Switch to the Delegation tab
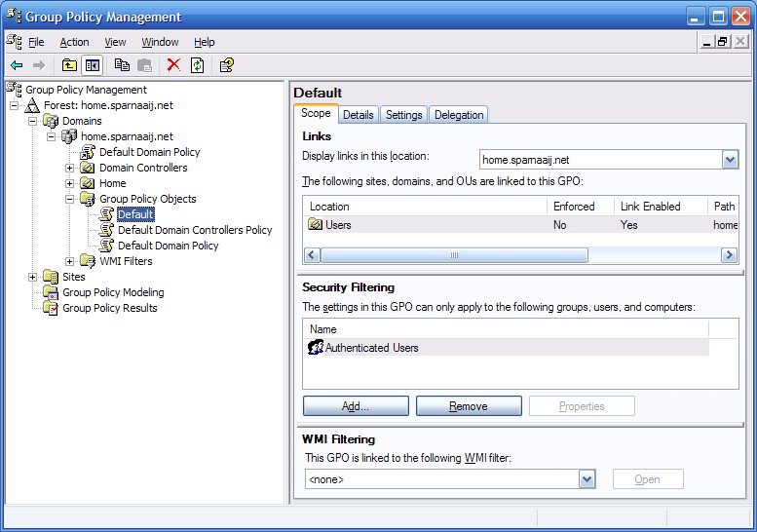Viewport: 757px width, 532px height. click(x=459, y=115)
